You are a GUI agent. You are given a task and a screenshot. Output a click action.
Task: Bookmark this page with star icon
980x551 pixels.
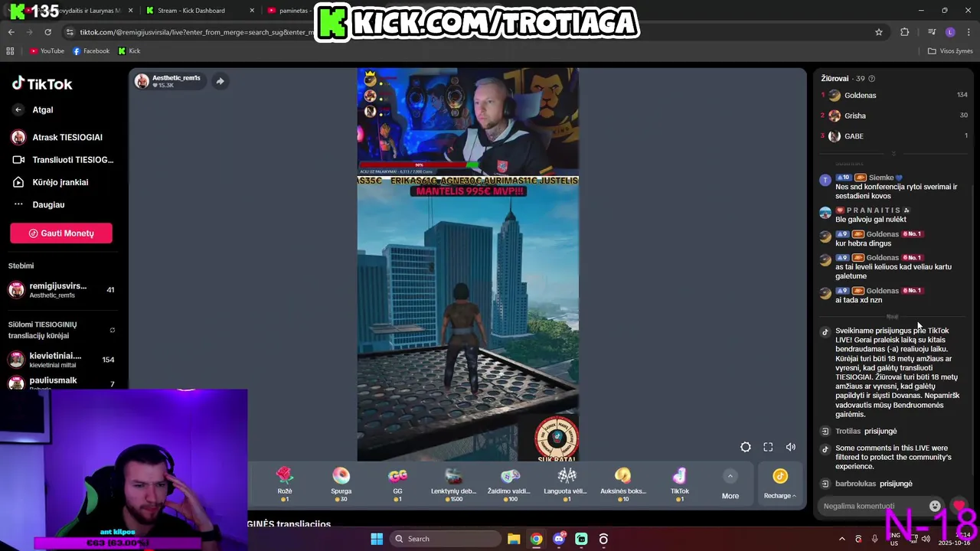pos(879,32)
